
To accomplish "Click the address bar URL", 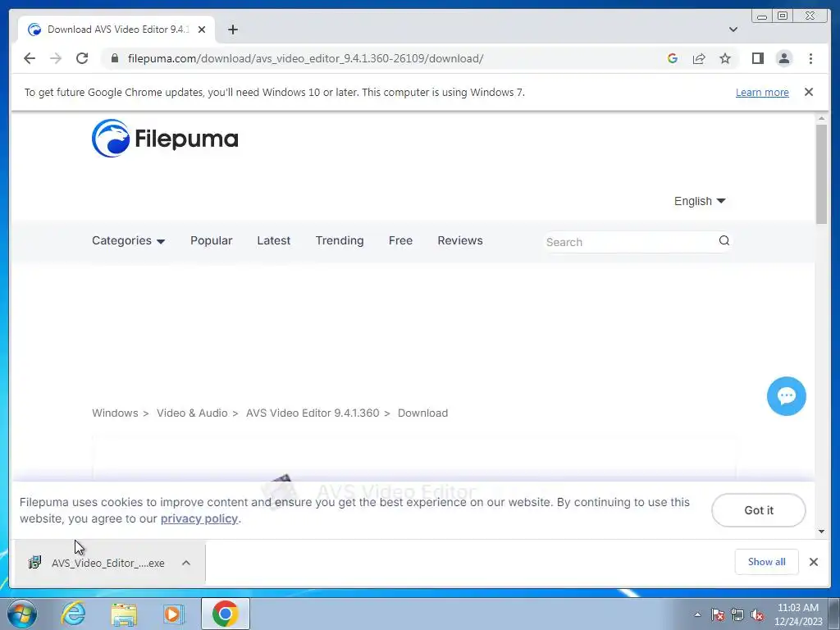I will (305, 58).
